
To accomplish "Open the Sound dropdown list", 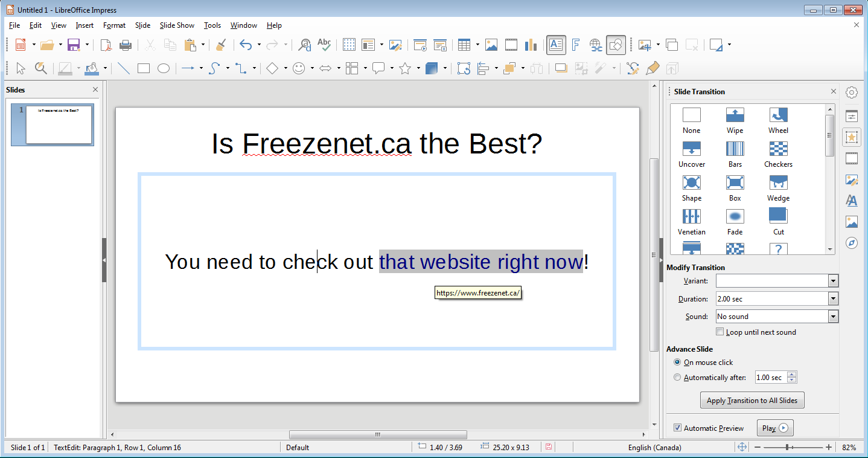I will [834, 316].
